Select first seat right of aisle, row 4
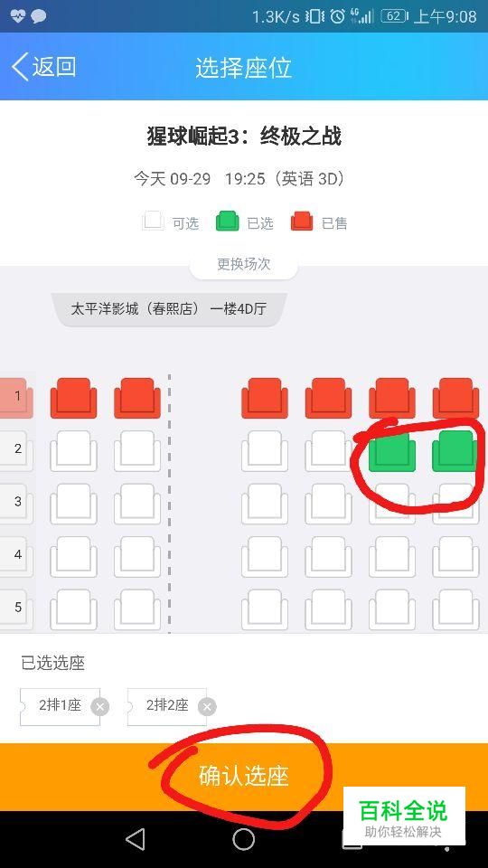Image resolution: width=488 pixels, height=868 pixels. click(x=265, y=557)
